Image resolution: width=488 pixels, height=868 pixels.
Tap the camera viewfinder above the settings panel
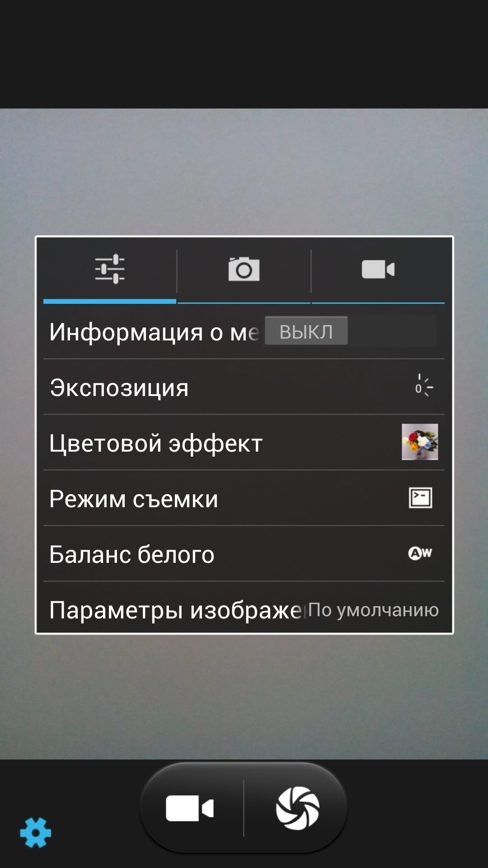point(244,172)
